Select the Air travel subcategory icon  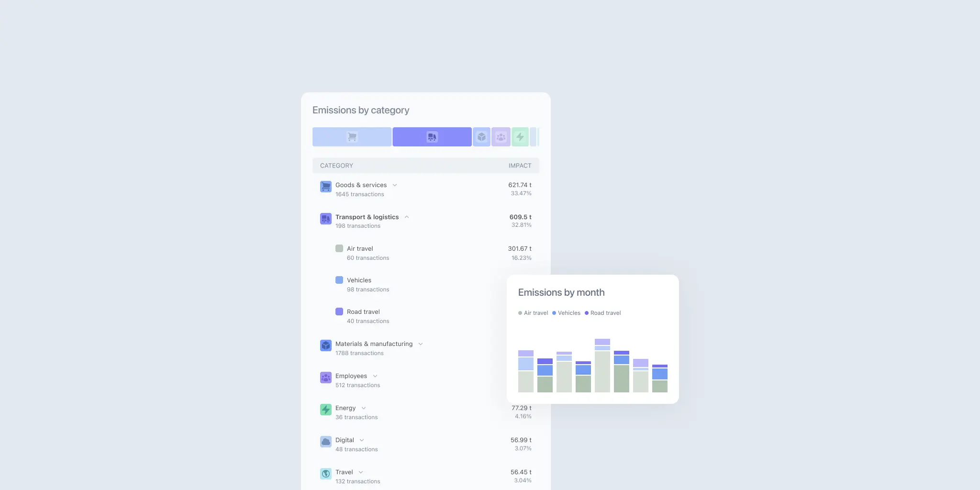(x=339, y=248)
